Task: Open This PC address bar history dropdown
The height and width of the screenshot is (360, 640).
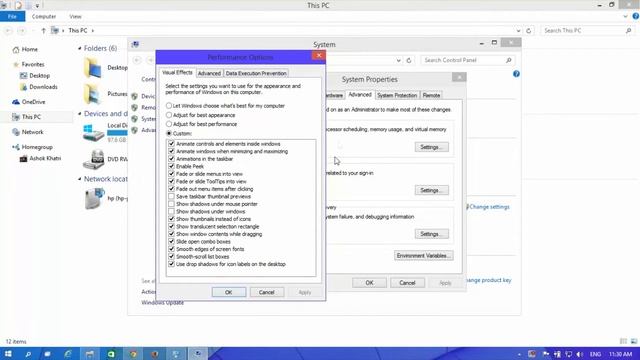Action: point(518,31)
